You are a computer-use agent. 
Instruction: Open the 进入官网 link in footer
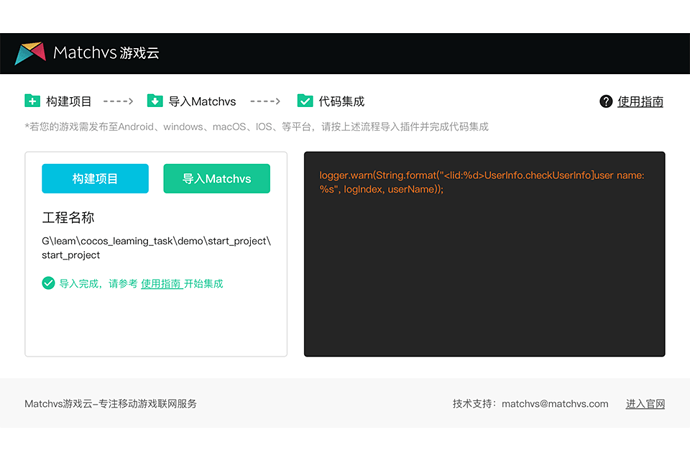(646, 404)
